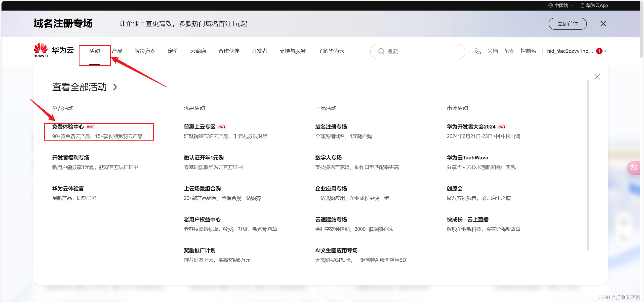Screen dimensions: 644x302
Task: Open the red notification badge
Action: pyautogui.click(x=599, y=51)
